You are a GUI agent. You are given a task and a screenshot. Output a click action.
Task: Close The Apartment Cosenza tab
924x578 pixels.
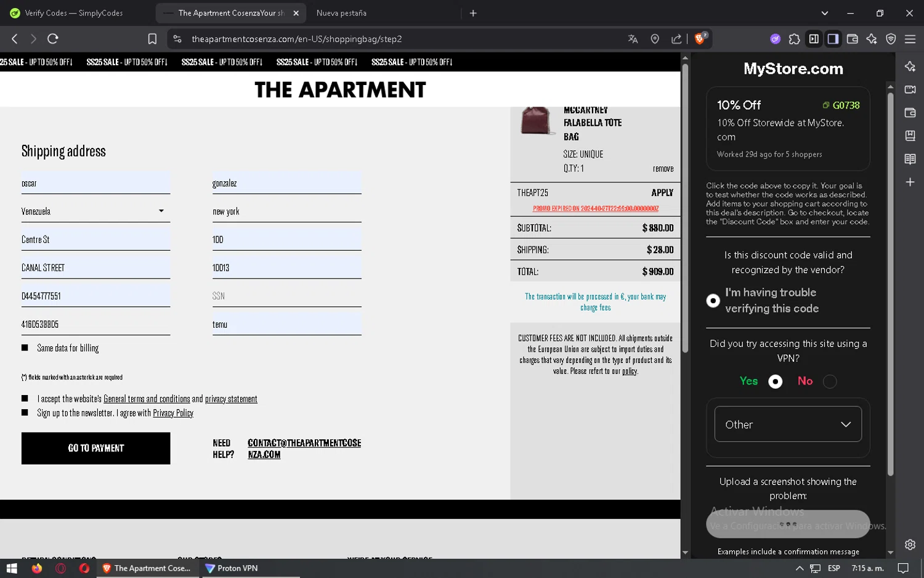click(x=296, y=13)
